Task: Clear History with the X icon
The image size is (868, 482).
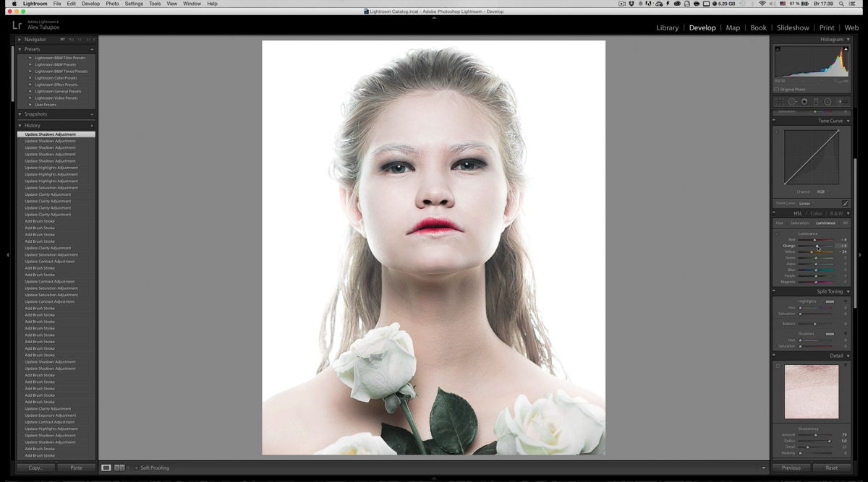Action: (x=92, y=126)
